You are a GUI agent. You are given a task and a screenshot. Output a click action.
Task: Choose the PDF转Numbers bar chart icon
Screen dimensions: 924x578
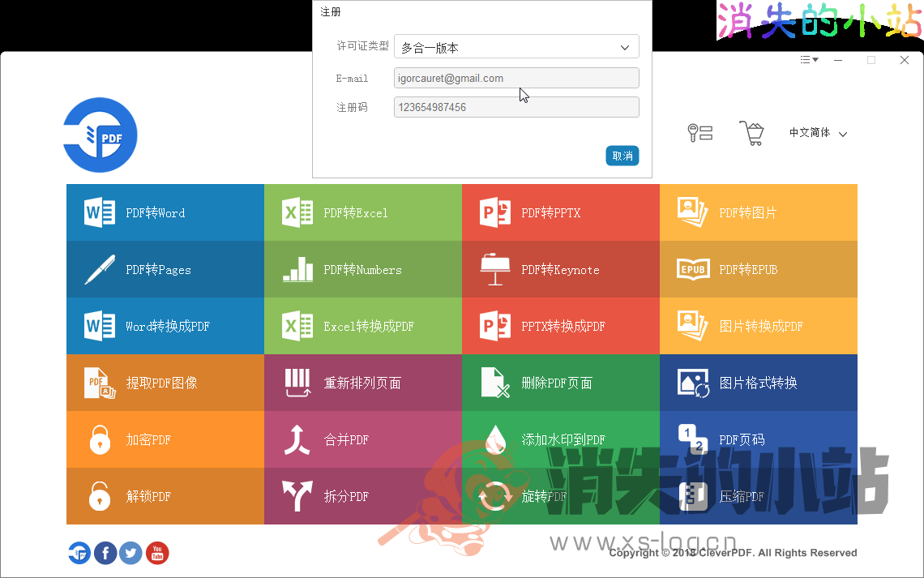297,269
